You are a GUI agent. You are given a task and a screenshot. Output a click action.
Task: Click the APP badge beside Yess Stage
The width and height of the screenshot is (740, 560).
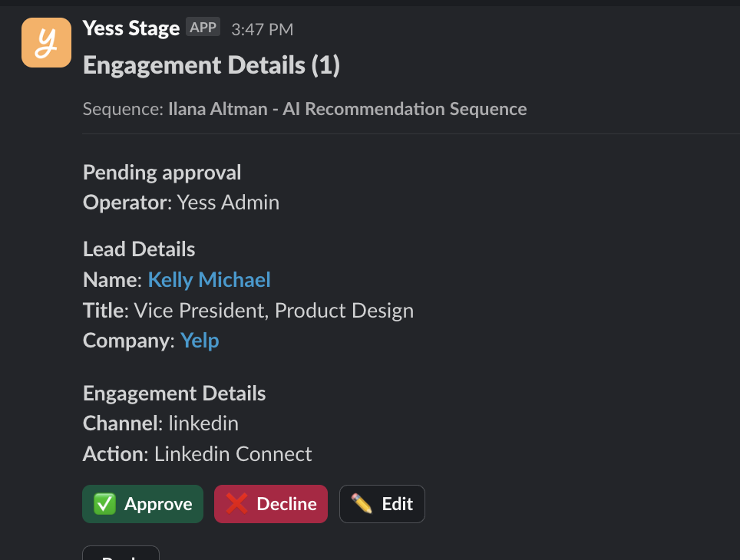(203, 28)
